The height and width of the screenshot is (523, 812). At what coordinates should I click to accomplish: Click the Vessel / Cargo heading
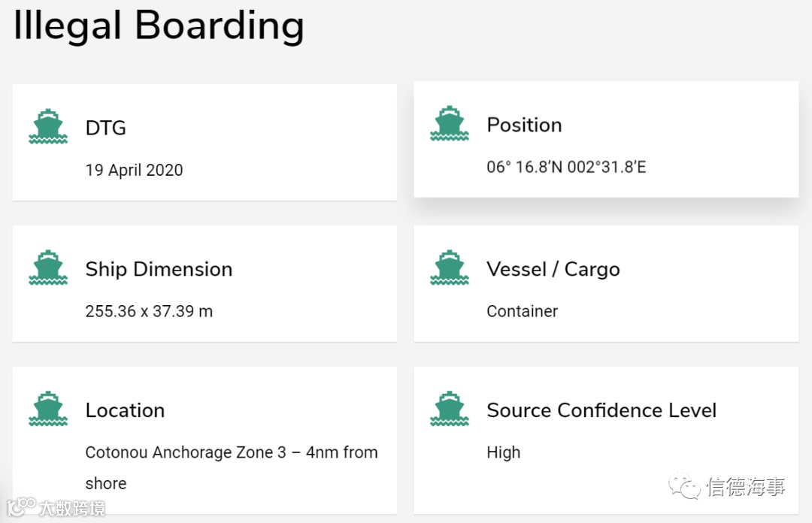click(x=553, y=269)
